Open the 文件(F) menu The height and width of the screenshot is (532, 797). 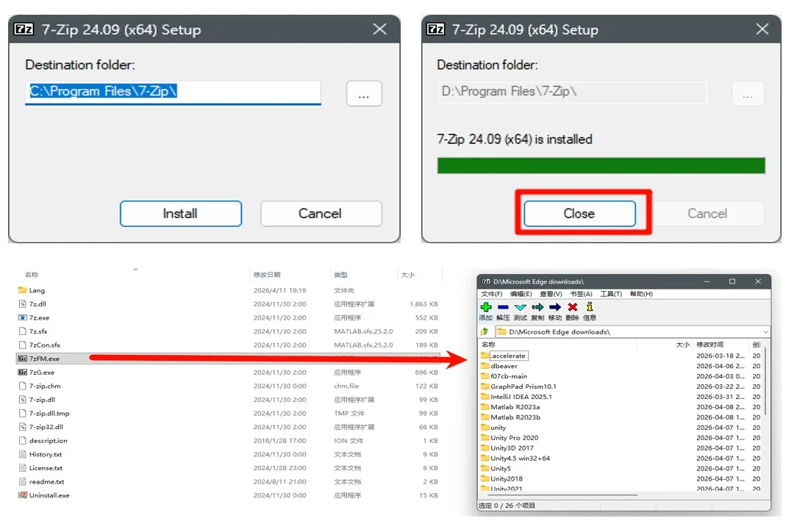(492, 294)
